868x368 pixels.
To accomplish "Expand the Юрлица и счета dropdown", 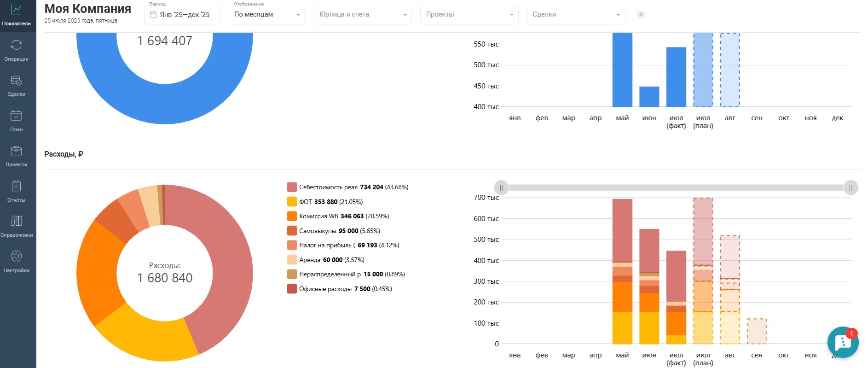I will (x=363, y=15).
